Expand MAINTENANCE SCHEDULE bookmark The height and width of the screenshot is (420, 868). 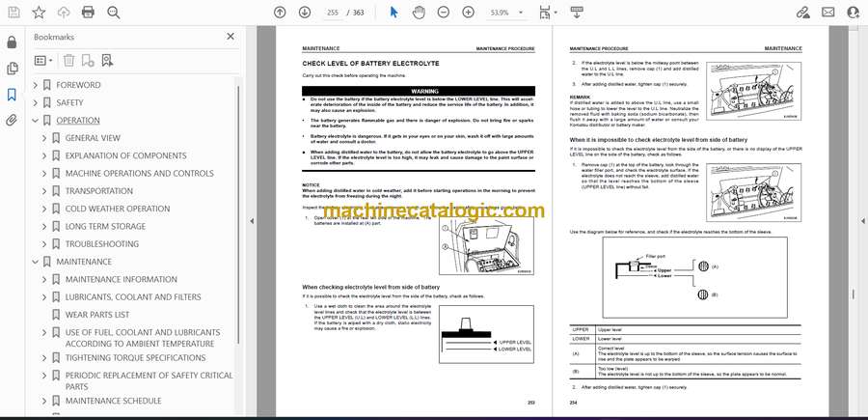point(44,401)
